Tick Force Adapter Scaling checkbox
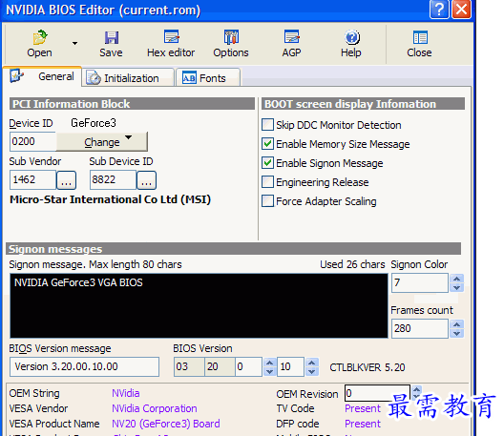The height and width of the screenshot is (436, 504). click(267, 201)
